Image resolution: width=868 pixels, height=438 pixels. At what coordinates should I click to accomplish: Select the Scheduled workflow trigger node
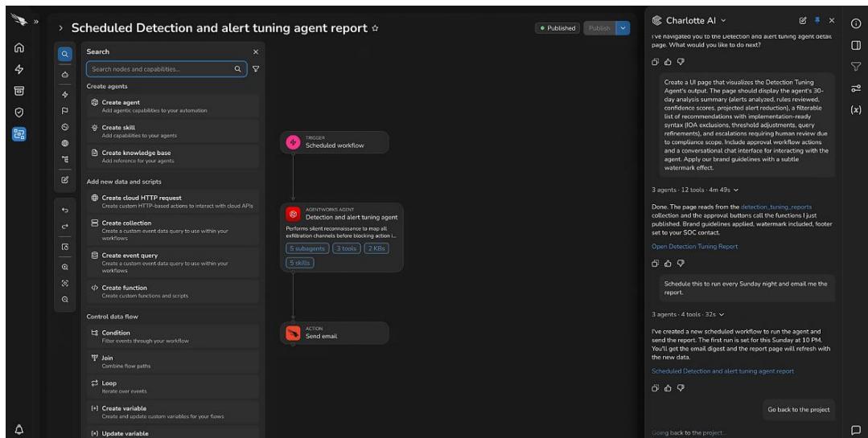335,142
